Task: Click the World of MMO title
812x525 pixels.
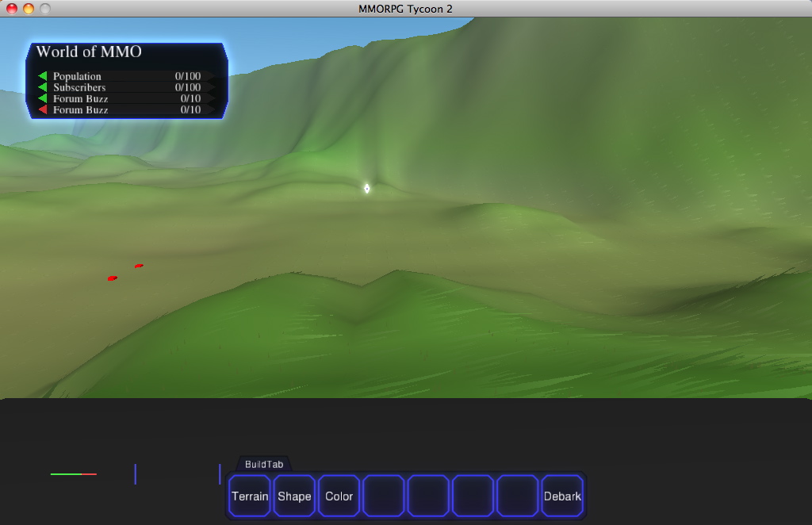Action: pos(89,52)
